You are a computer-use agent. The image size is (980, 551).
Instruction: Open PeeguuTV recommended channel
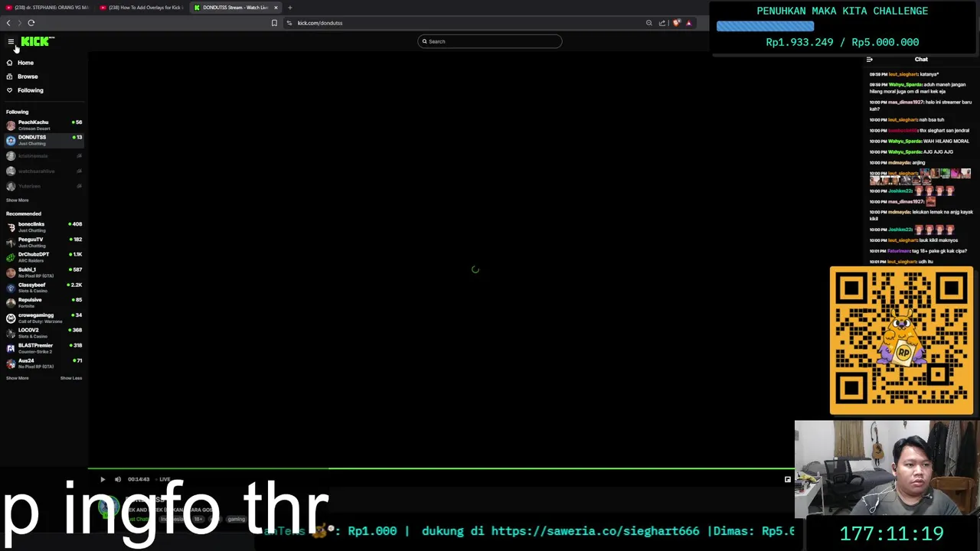click(x=44, y=242)
